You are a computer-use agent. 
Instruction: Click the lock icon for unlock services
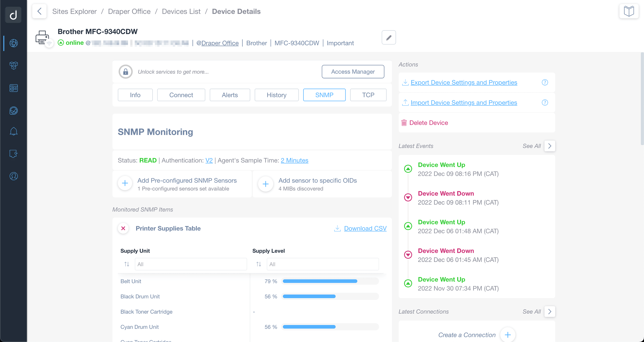(x=126, y=71)
